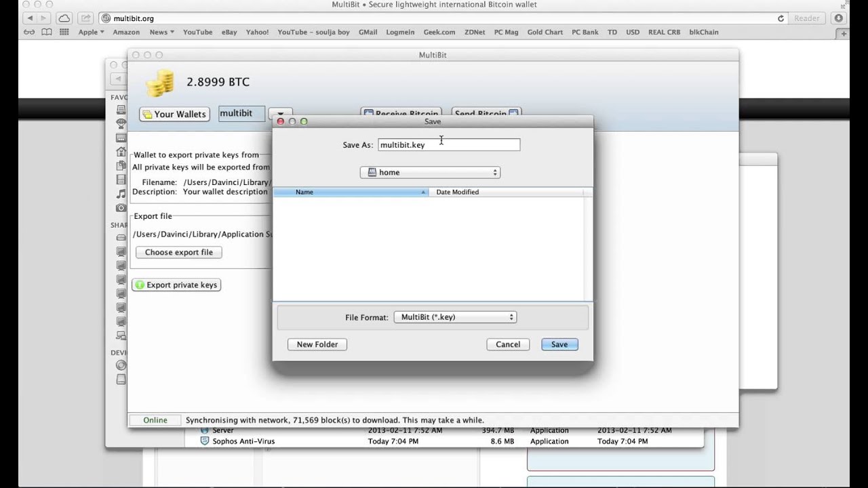
Task: Open iCloud Tabs cloud icon in Safari
Action: (x=64, y=18)
